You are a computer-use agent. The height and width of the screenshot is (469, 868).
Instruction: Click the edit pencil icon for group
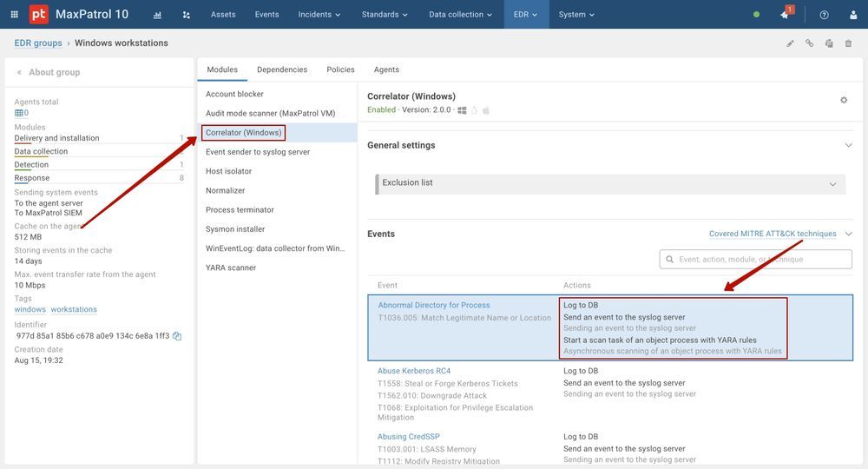pyautogui.click(x=790, y=43)
